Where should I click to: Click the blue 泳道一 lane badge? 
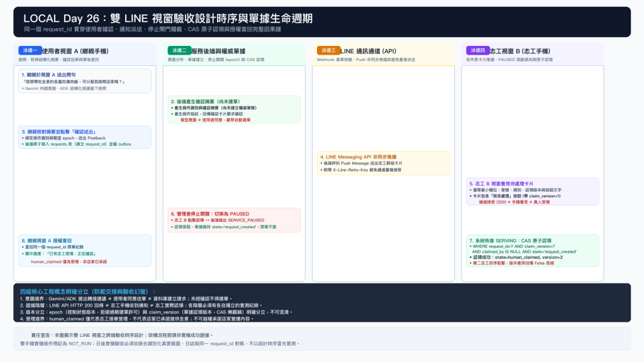pyautogui.click(x=30, y=50)
